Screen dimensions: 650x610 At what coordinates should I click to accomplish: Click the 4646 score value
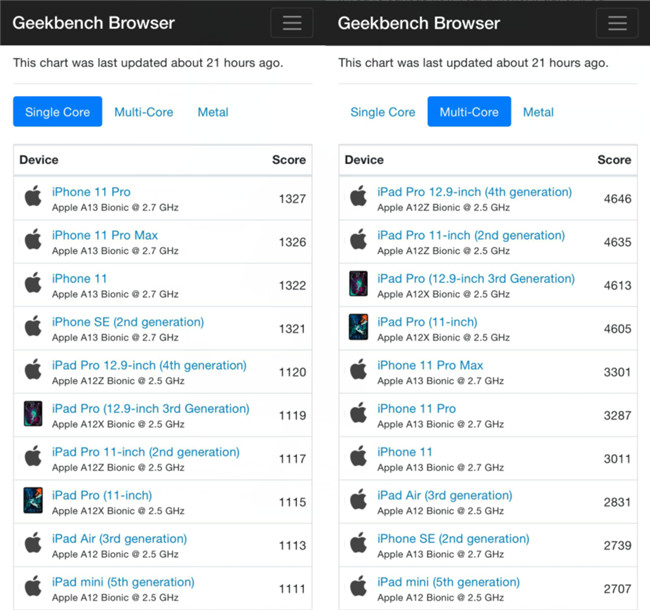tap(618, 199)
